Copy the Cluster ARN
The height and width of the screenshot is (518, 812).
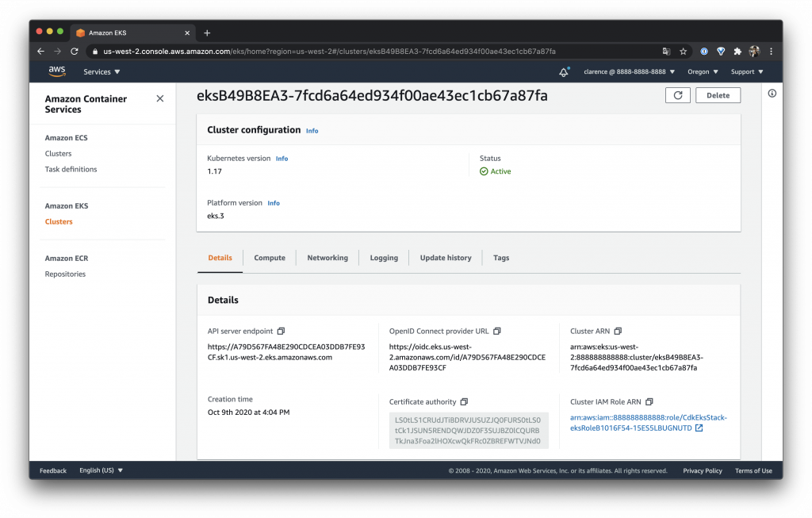[x=618, y=331]
